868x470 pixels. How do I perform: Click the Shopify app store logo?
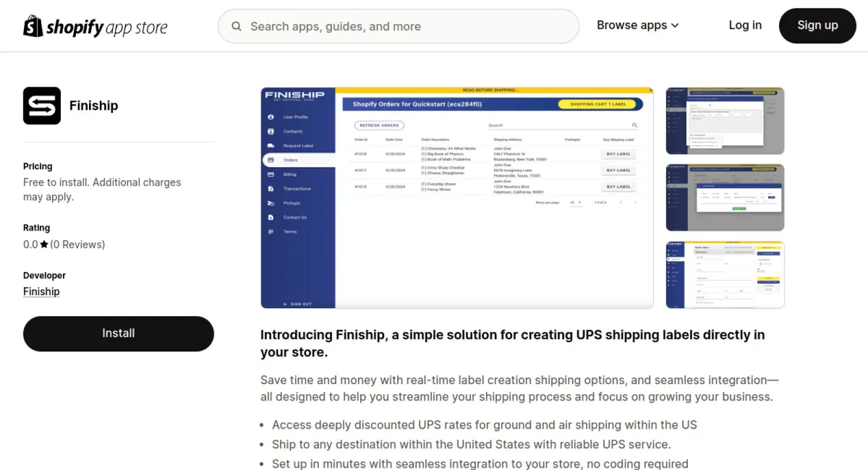click(x=95, y=27)
